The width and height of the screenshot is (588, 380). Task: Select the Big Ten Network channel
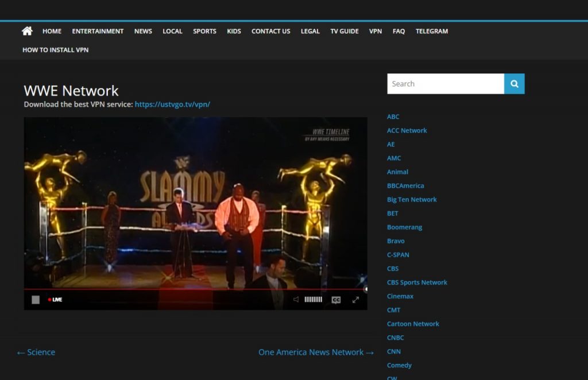point(412,199)
